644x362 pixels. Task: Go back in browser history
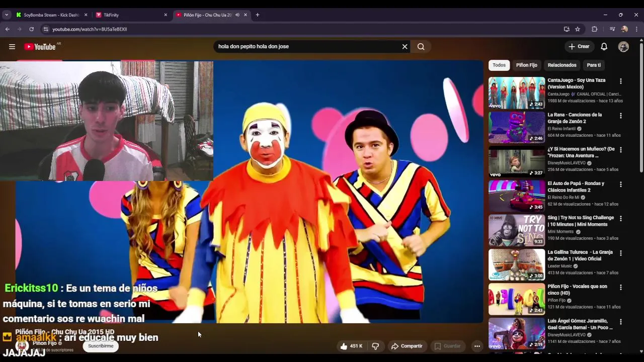8,29
